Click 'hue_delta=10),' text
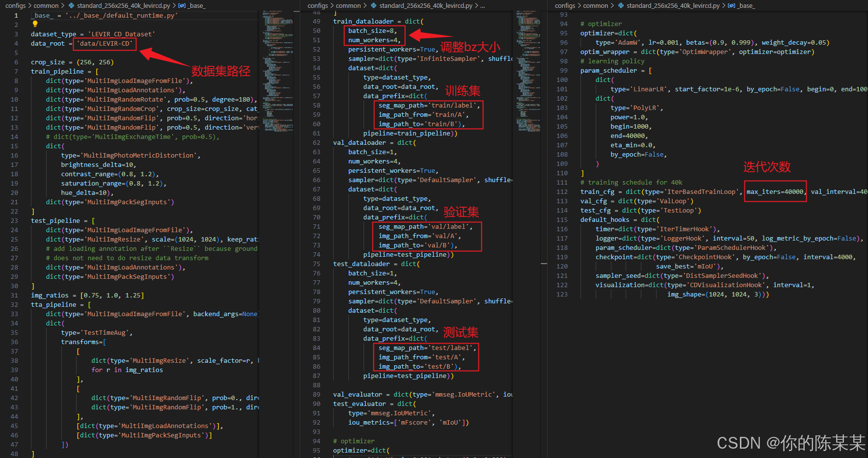 click(x=87, y=193)
